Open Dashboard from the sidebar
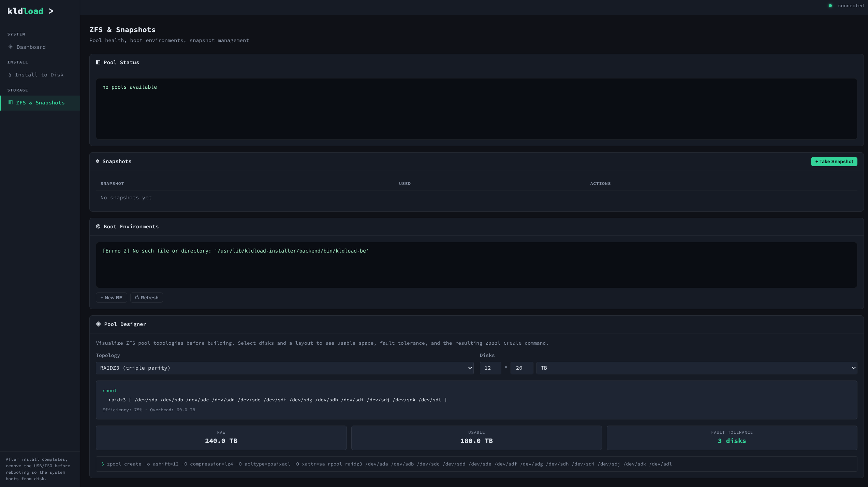Image resolution: width=868 pixels, height=487 pixels. coord(31,47)
